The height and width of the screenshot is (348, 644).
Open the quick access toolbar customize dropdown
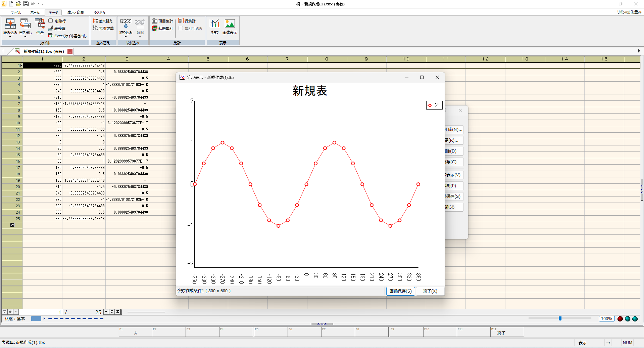43,4
